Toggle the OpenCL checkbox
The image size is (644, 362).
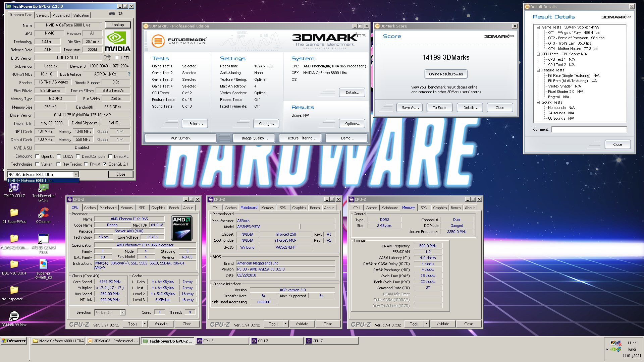click(x=37, y=156)
